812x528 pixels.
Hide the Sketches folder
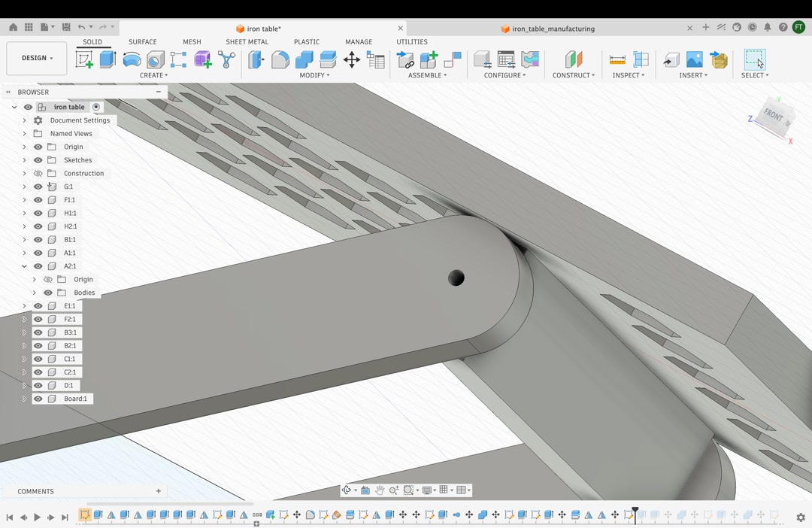tap(38, 160)
